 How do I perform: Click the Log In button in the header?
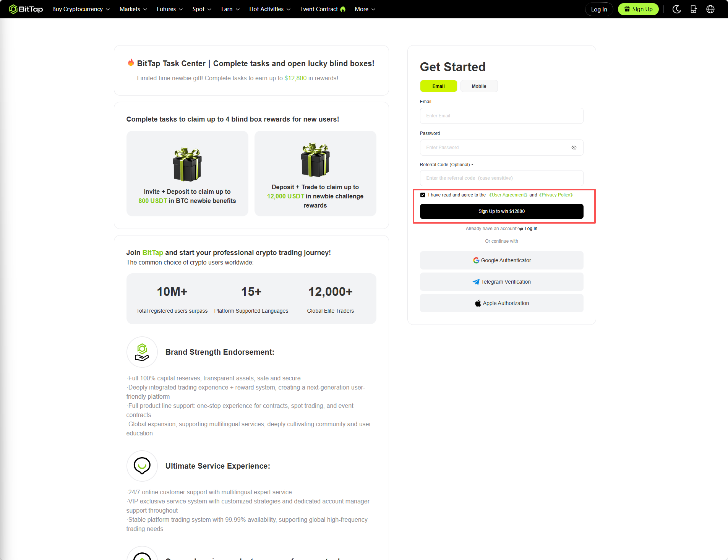click(599, 9)
